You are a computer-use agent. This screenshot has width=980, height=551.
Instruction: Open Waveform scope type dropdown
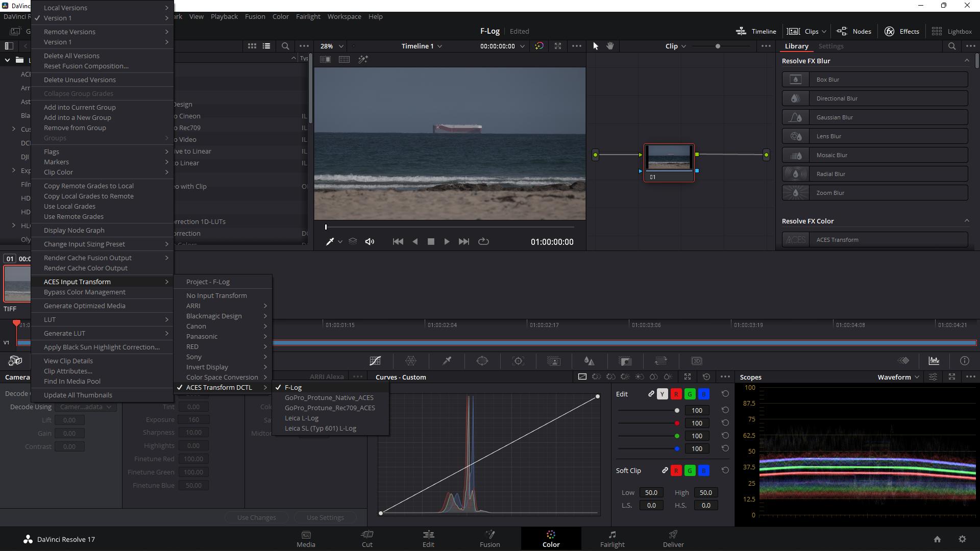(898, 377)
